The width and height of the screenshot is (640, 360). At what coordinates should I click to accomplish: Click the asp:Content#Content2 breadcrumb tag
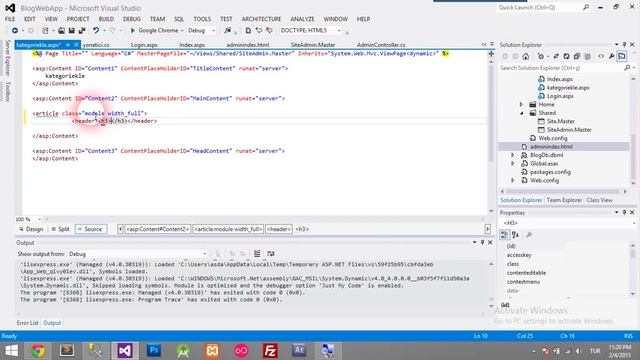(x=157, y=229)
